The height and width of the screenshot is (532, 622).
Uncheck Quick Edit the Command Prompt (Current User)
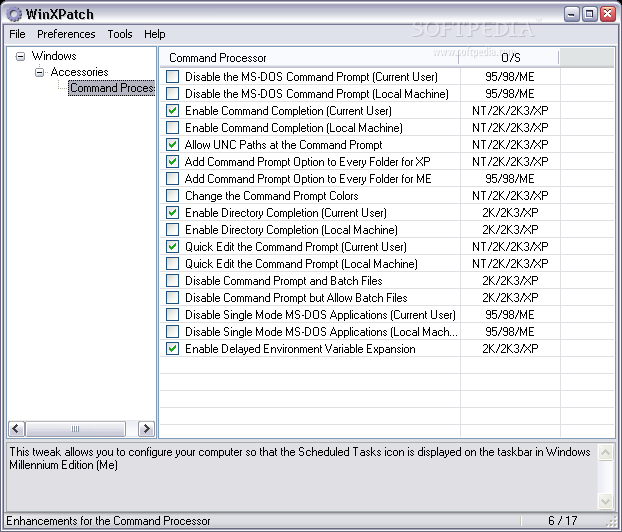pos(173,247)
